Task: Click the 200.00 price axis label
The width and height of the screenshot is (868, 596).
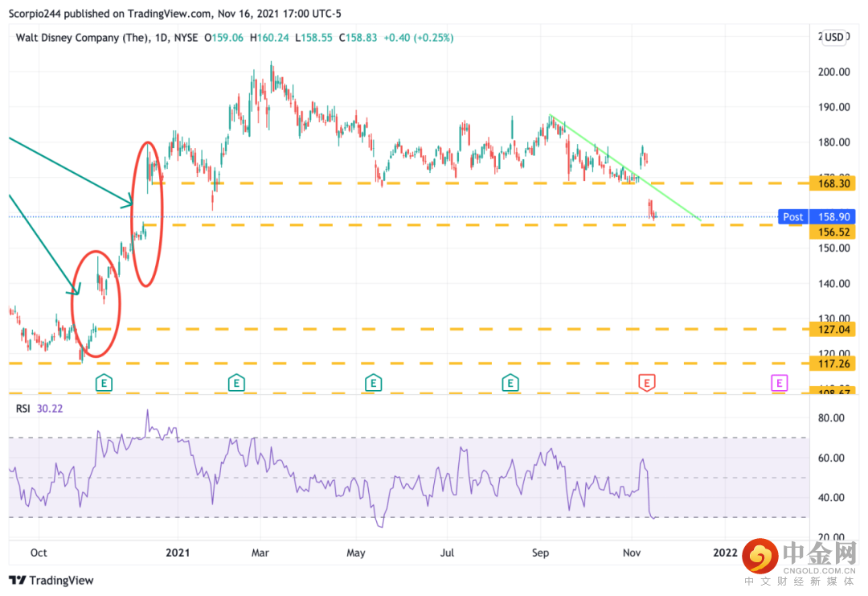Action: (833, 72)
